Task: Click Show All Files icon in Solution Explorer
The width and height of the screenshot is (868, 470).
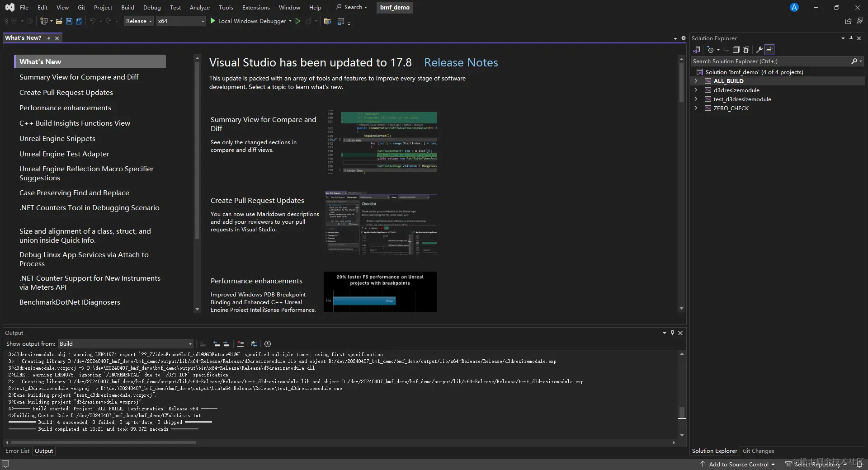Action: [746, 50]
